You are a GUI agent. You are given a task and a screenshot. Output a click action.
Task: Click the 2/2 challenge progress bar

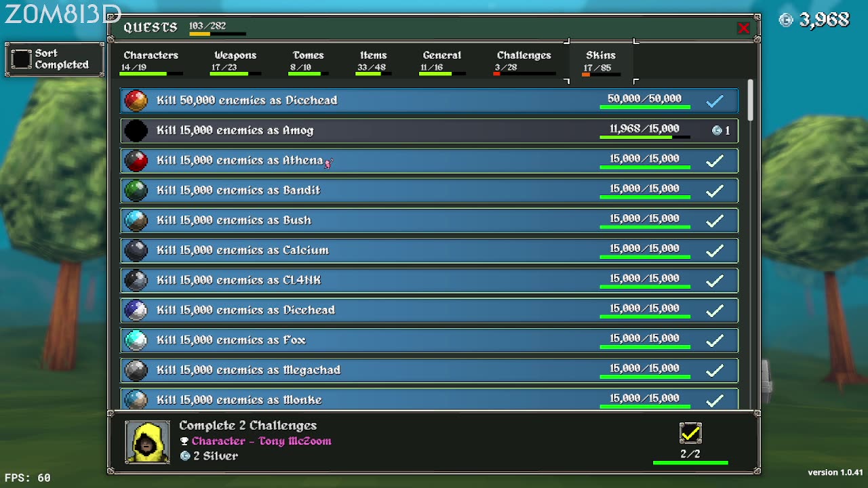pyautogui.click(x=690, y=463)
